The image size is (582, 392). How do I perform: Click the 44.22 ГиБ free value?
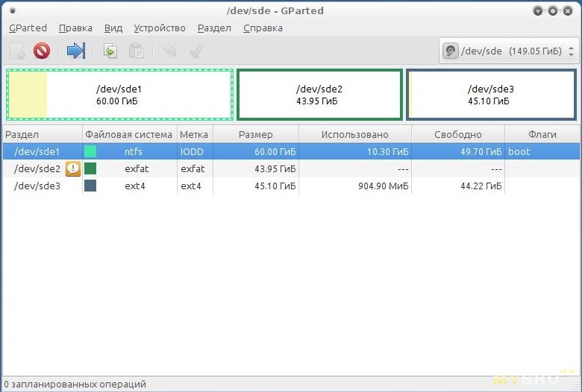[x=481, y=186]
